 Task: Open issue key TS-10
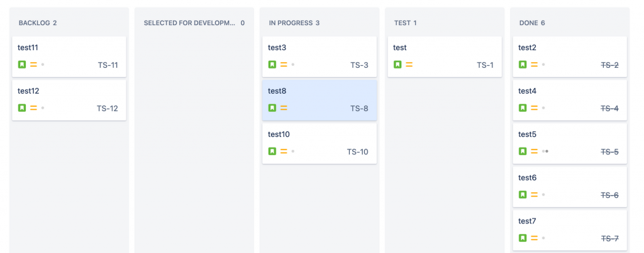(x=357, y=151)
